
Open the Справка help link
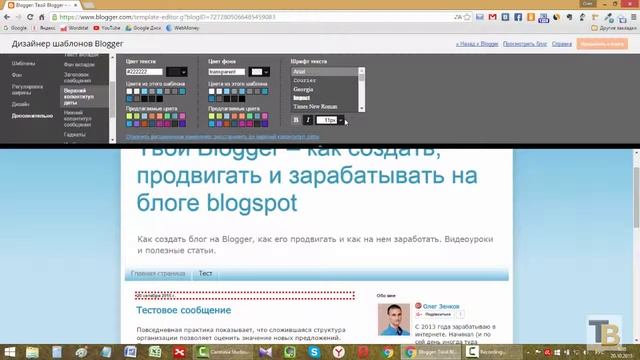click(562, 44)
